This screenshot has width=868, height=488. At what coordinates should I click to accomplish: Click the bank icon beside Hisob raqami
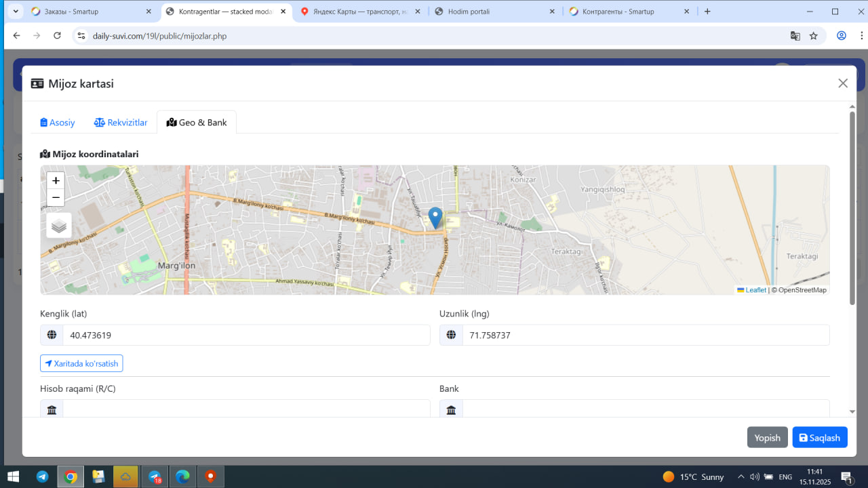coord(52,409)
